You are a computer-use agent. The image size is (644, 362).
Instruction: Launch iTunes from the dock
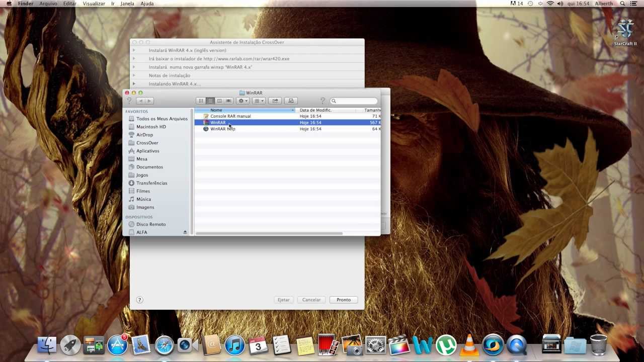point(234,345)
